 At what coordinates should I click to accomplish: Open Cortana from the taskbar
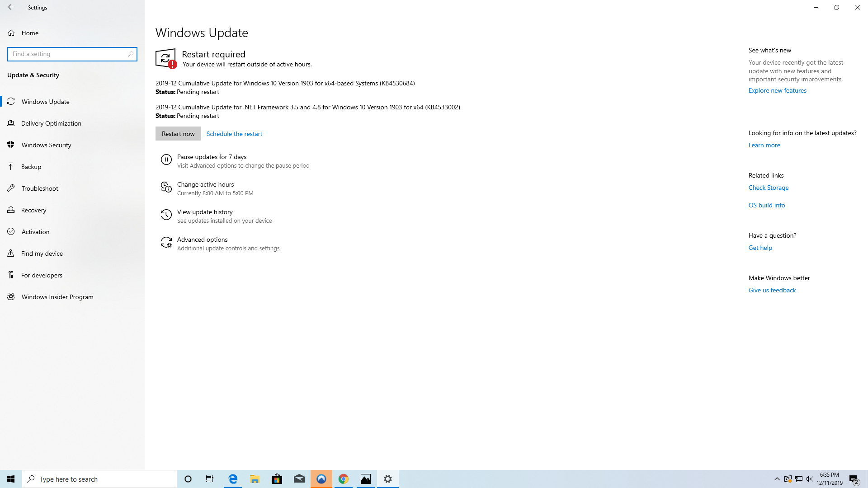tap(188, 479)
